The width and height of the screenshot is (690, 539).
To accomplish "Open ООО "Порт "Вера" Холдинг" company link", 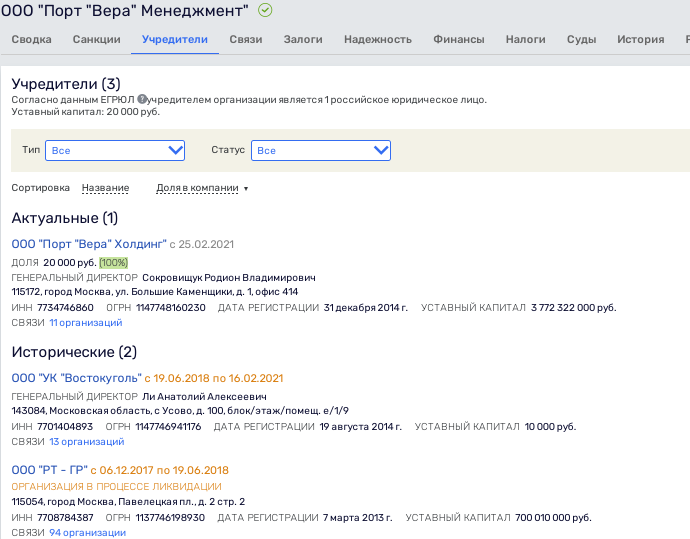I will 88,243.
